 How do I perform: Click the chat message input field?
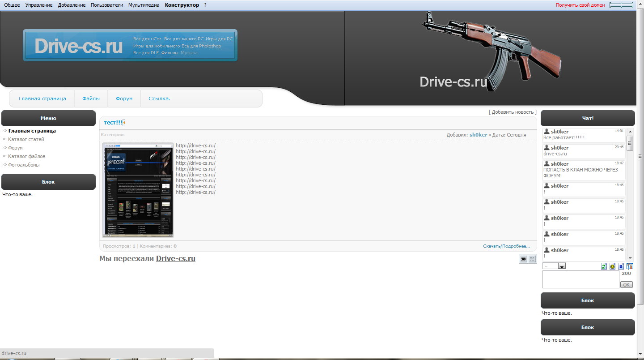click(x=580, y=279)
